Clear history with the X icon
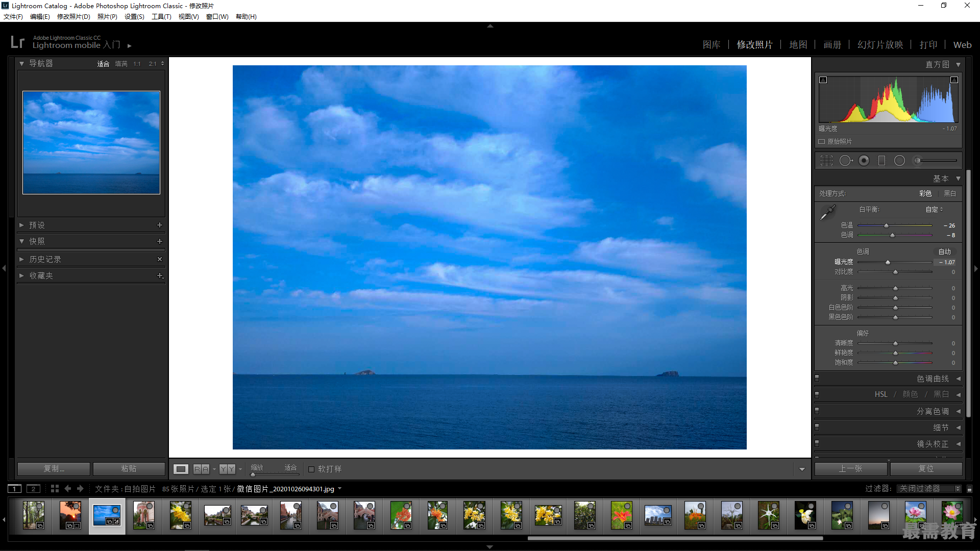Viewport: 980px width, 551px height. point(160,259)
